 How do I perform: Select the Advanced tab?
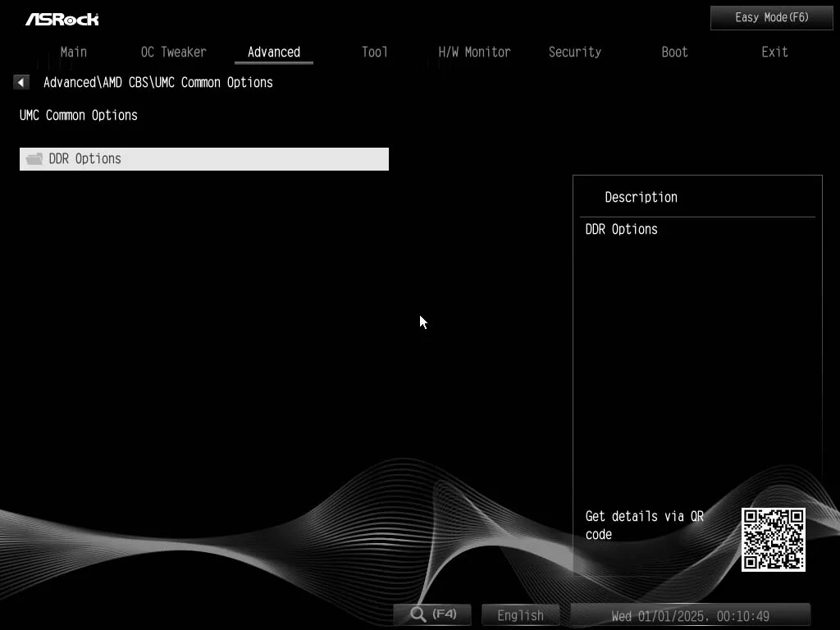[x=274, y=52]
